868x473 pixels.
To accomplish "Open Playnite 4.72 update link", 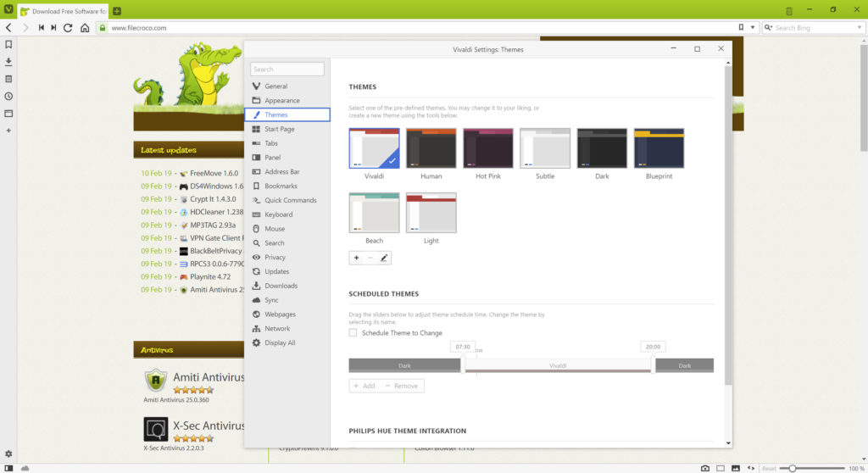I will [210, 277].
